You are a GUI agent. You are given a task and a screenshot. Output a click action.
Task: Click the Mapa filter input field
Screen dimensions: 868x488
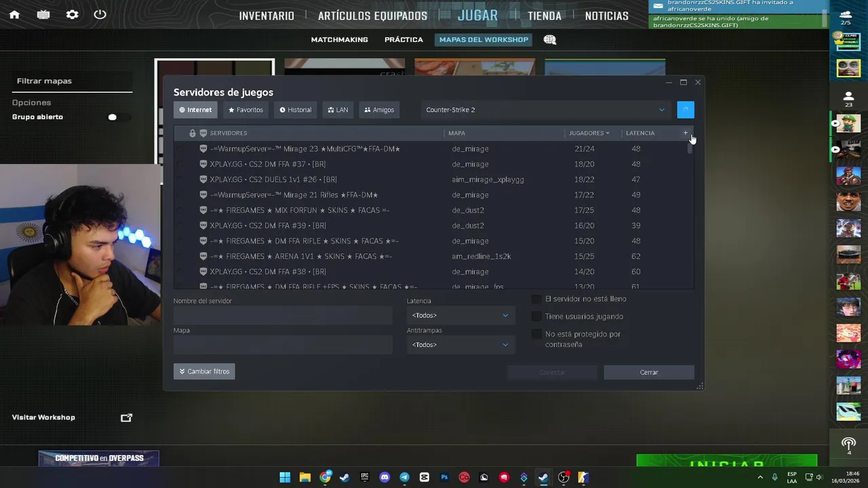click(x=283, y=345)
